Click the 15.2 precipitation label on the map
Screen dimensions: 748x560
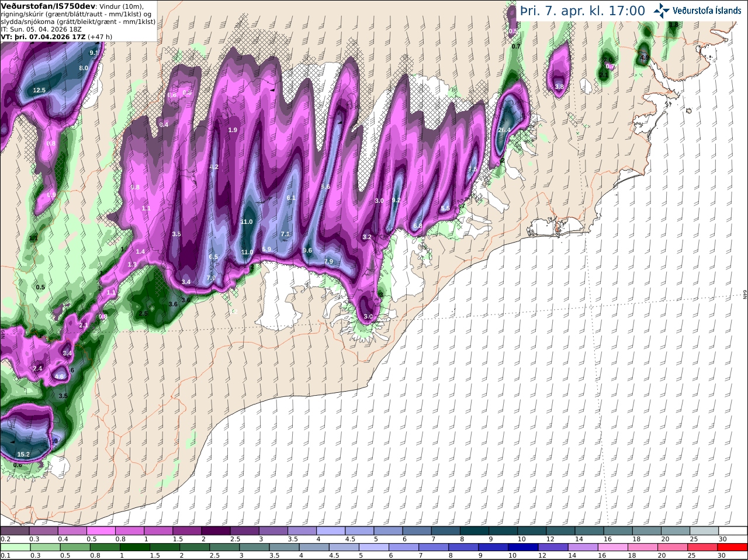click(23, 454)
